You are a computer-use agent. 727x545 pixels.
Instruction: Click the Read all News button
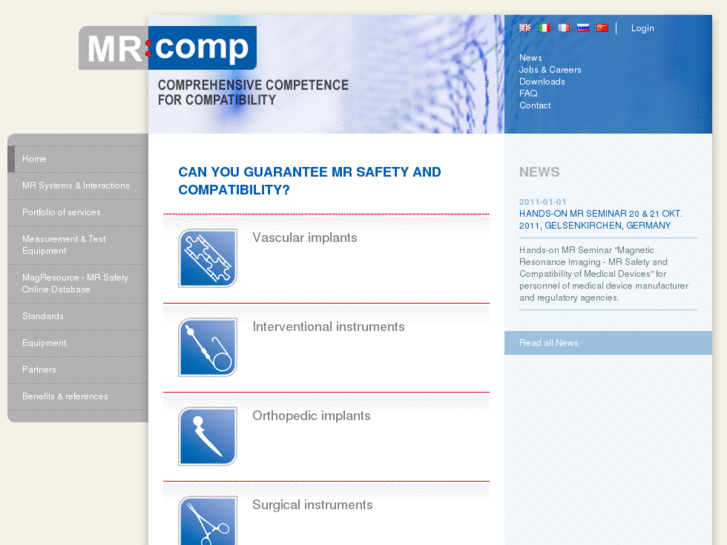point(608,343)
